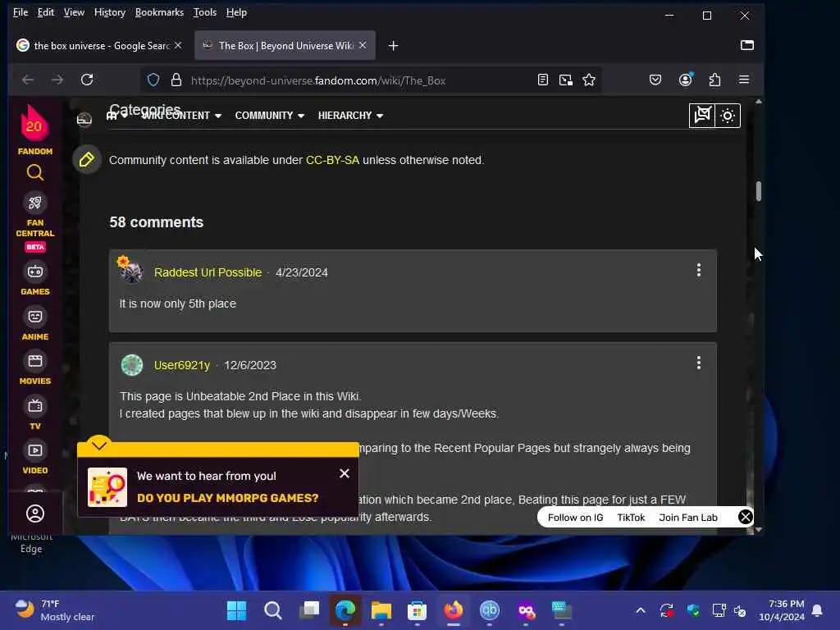Open Firefox tracking protection shield
Image resolution: width=840 pixels, height=630 pixels.
point(153,80)
